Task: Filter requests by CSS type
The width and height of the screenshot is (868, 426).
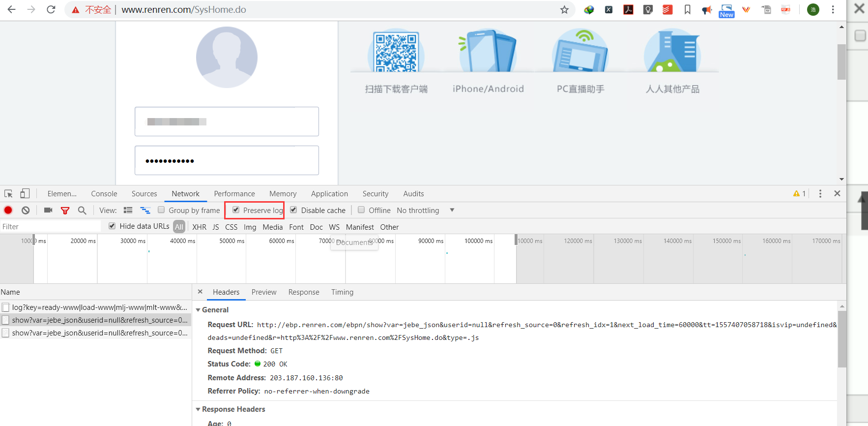Action: tap(231, 227)
